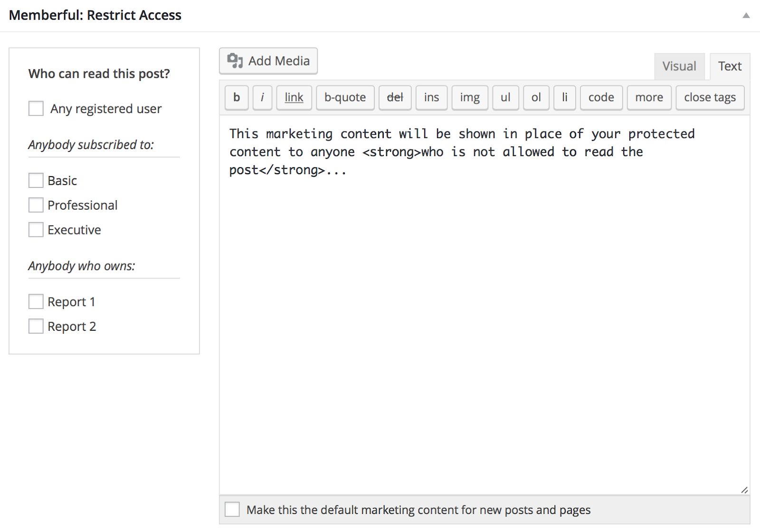Tick the Professional plan checkbox
Image resolution: width=760 pixels, height=532 pixels.
pos(36,205)
